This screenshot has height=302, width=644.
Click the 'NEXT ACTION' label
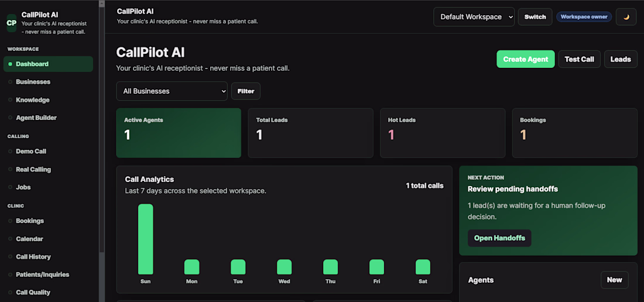486,178
